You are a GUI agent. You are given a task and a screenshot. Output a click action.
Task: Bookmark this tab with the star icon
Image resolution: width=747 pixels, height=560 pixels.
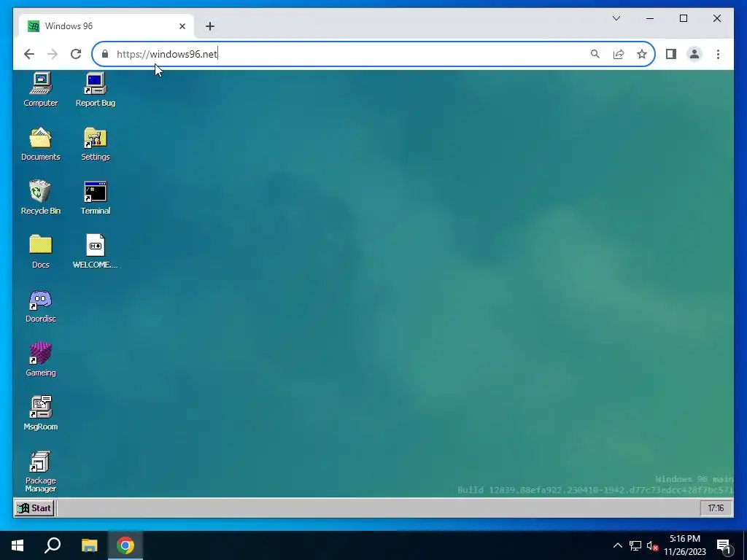point(642,54)
